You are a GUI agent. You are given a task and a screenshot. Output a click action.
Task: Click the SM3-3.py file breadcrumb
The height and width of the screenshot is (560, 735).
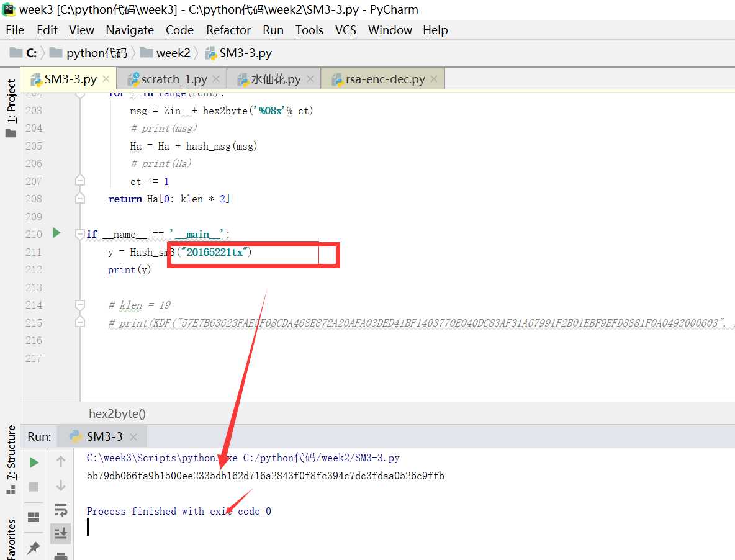click(x=238, y=53)
